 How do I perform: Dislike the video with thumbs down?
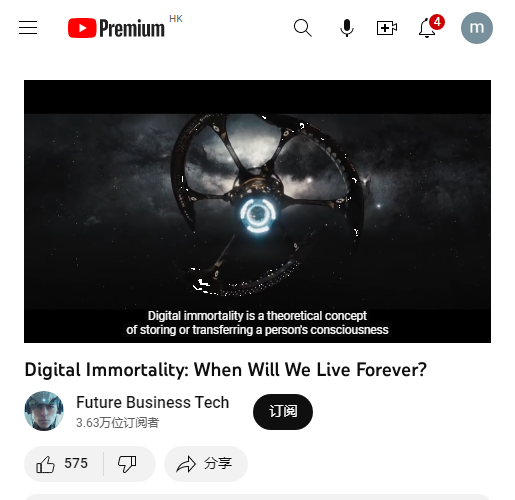pos(127,464)
